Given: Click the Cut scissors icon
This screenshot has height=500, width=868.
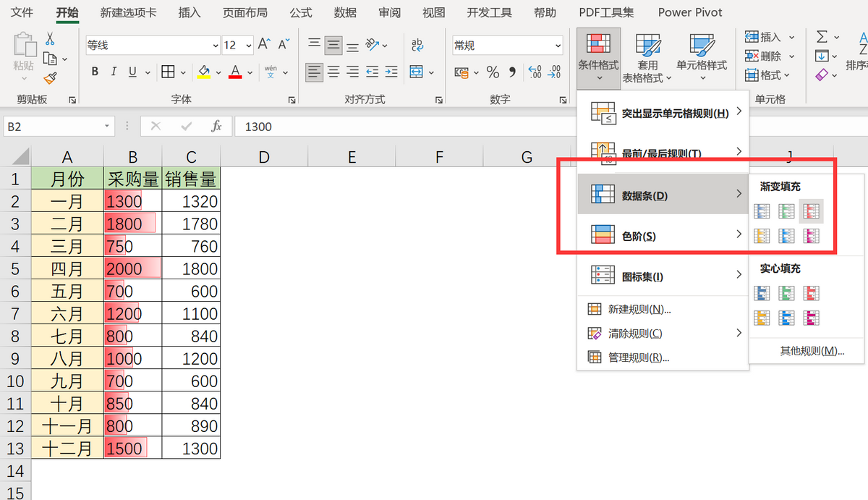Looking at the screenshot, I should tap(50, 38).
